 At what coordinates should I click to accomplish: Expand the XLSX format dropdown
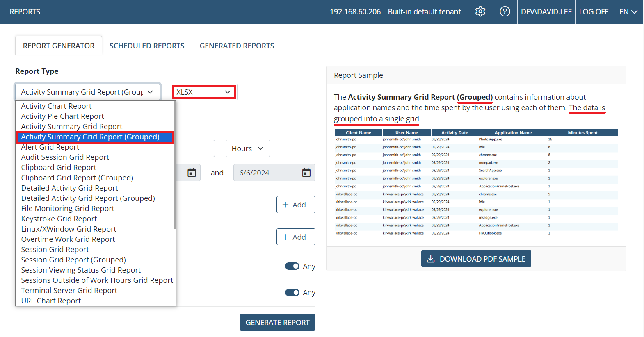pyautogui.click(x=204, y=92)
